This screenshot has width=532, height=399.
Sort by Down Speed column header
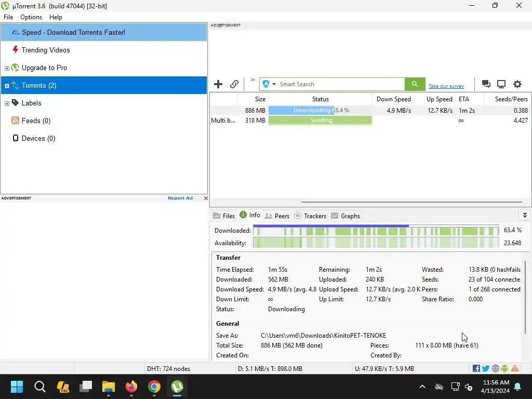(x=393, y=99)
